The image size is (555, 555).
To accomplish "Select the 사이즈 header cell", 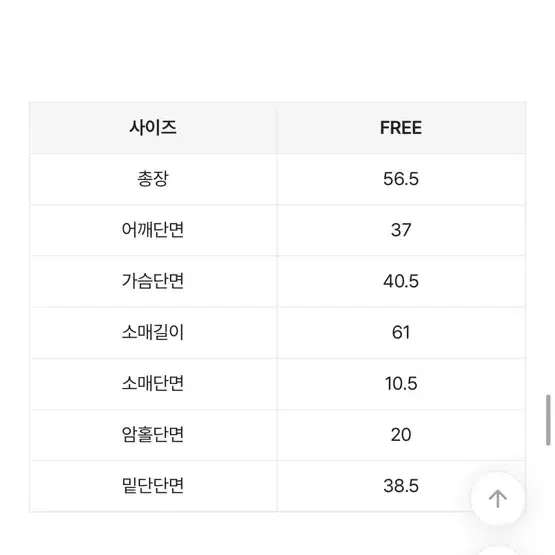I will click(x=153, y=128).
